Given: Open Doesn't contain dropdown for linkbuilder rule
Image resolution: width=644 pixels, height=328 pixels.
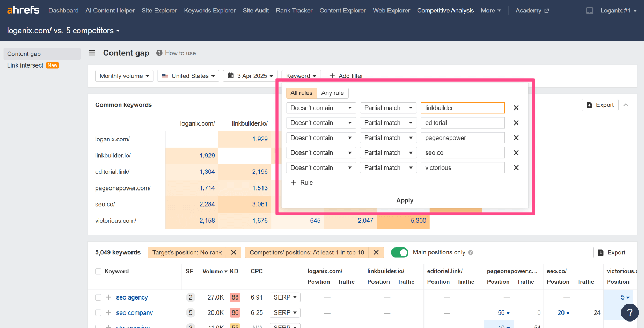Looking at the screenshot, I should [x=321, y=108].
